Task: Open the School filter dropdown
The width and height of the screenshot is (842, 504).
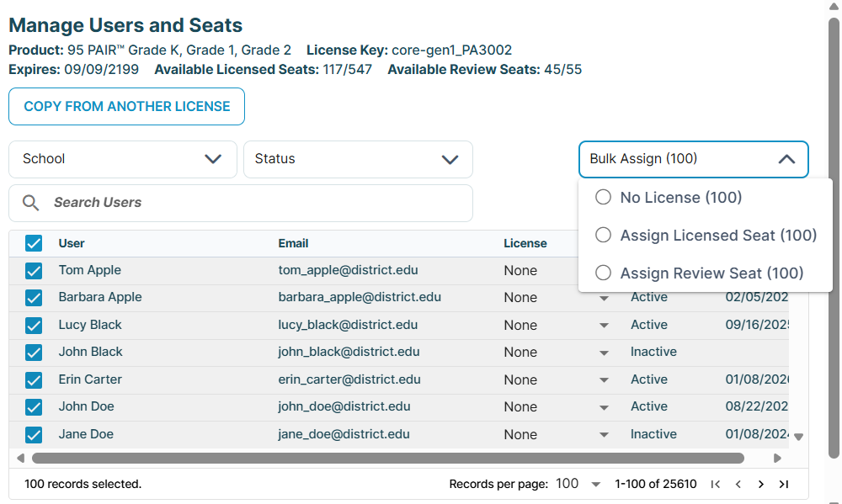Action: click(x=123, y=159)
